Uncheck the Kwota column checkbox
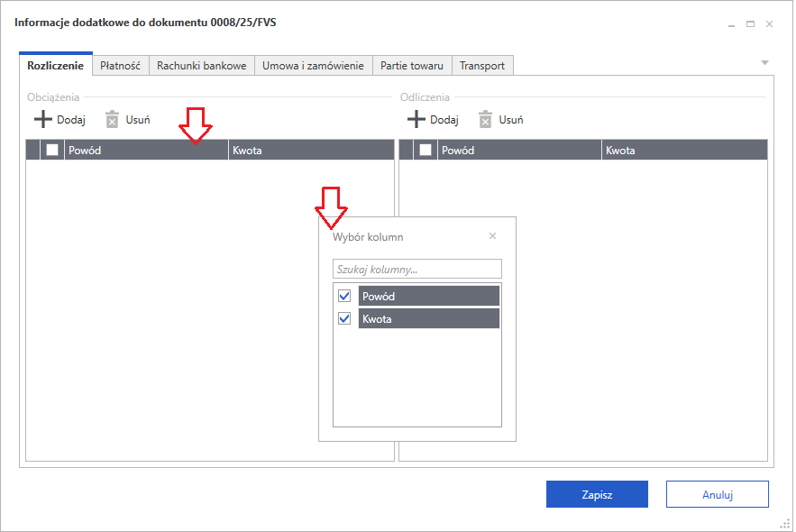This screenshot has width=796, height=532. coord(343,318)
